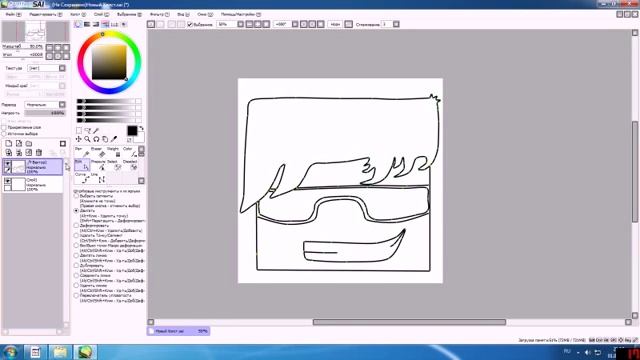Toggle visibility of the vector layer

pos(7,163)
